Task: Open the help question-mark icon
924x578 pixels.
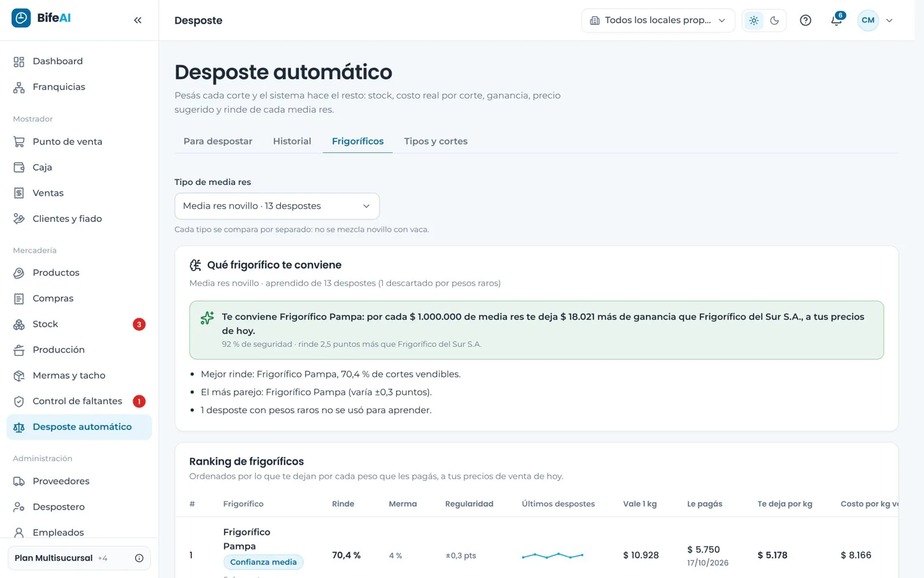Action: 806,20
